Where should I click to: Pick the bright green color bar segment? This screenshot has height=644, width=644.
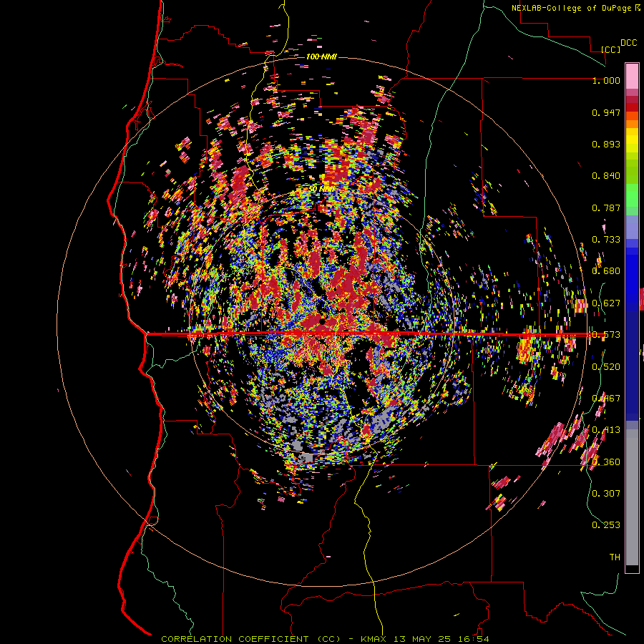tap(632, 195)
